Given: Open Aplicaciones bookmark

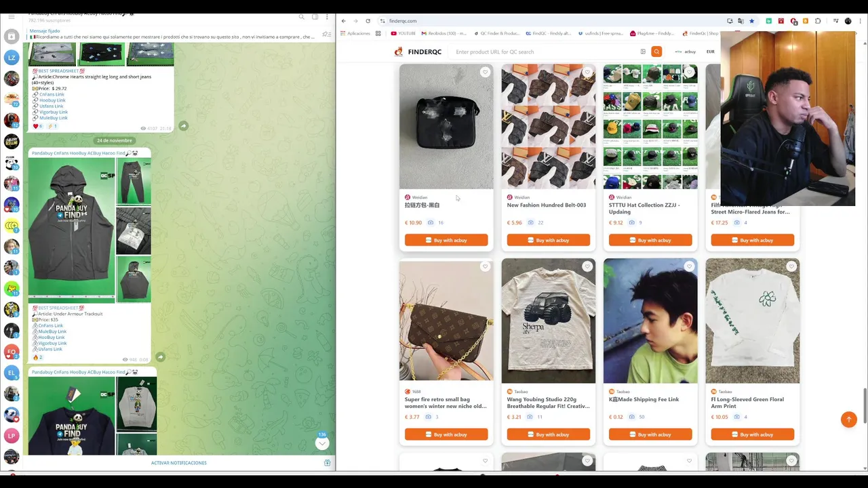Looking at the screenshot, I should 355,33.
